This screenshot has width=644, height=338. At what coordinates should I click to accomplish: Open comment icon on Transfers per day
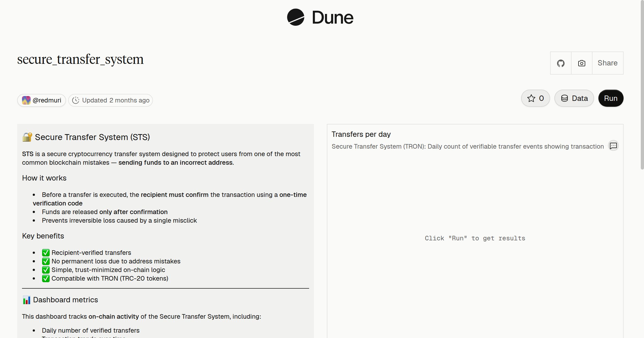pos(613,146)
